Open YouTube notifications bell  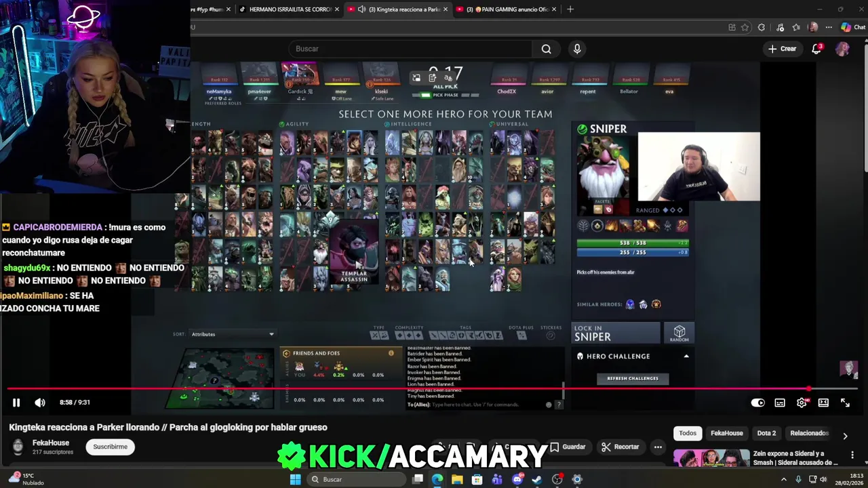(x=816, y=49)
